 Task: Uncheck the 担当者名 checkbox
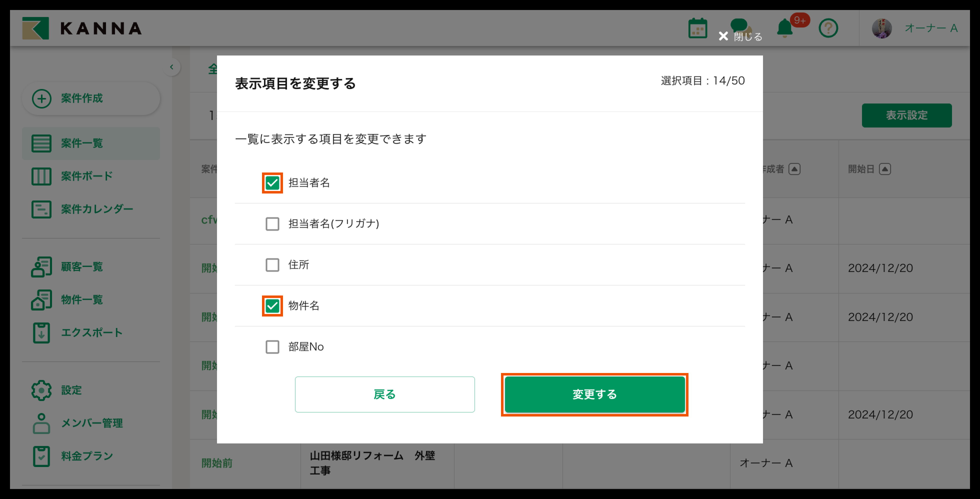[272, 183]
